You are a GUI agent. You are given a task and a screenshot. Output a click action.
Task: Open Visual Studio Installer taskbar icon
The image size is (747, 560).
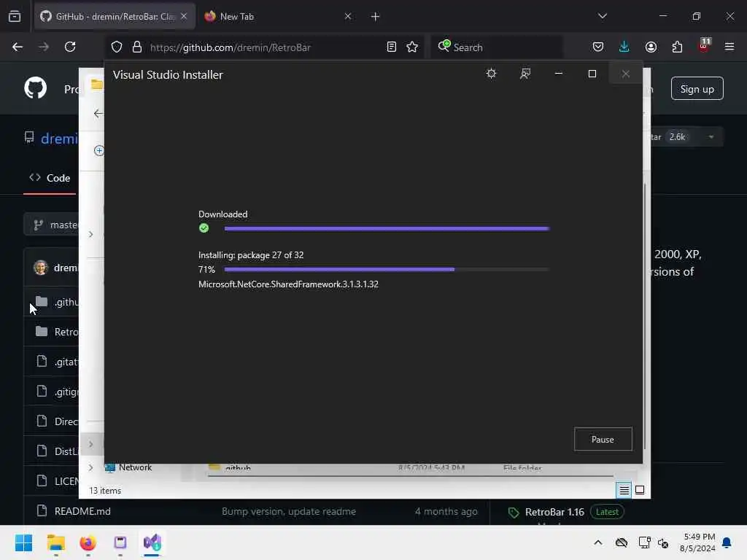tap(152, 542)
